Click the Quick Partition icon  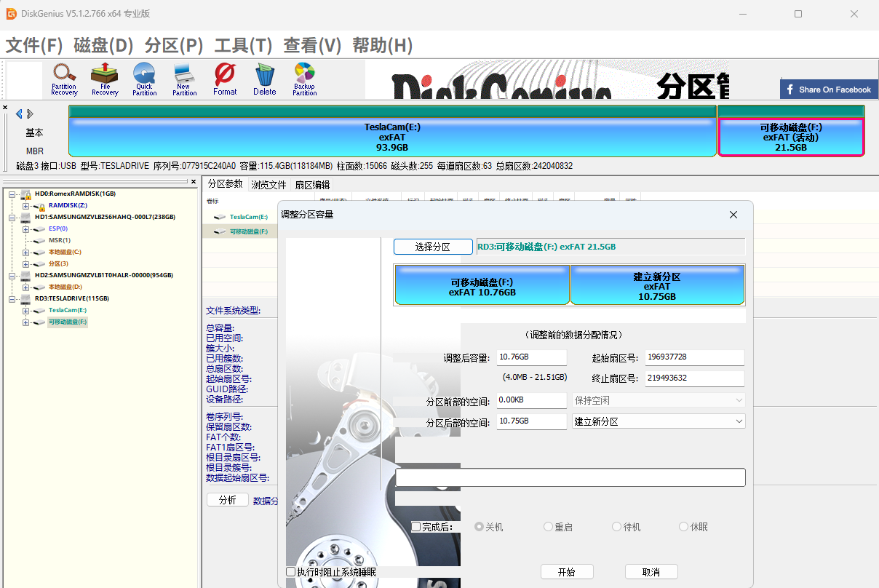click(x=144, y=79)
